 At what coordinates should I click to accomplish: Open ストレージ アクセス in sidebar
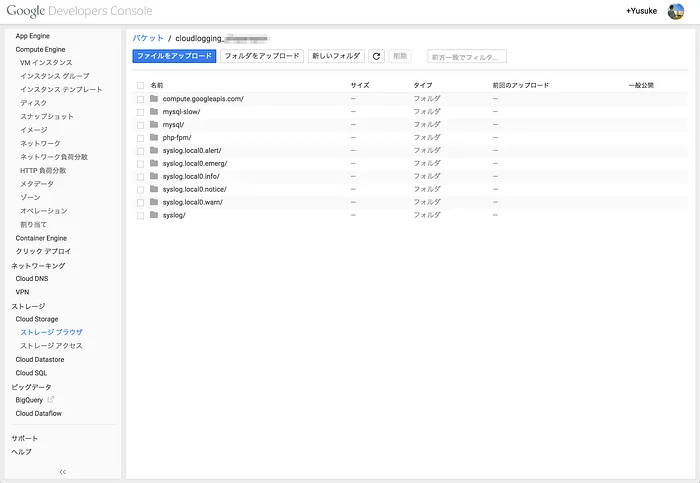pos(51,346)
